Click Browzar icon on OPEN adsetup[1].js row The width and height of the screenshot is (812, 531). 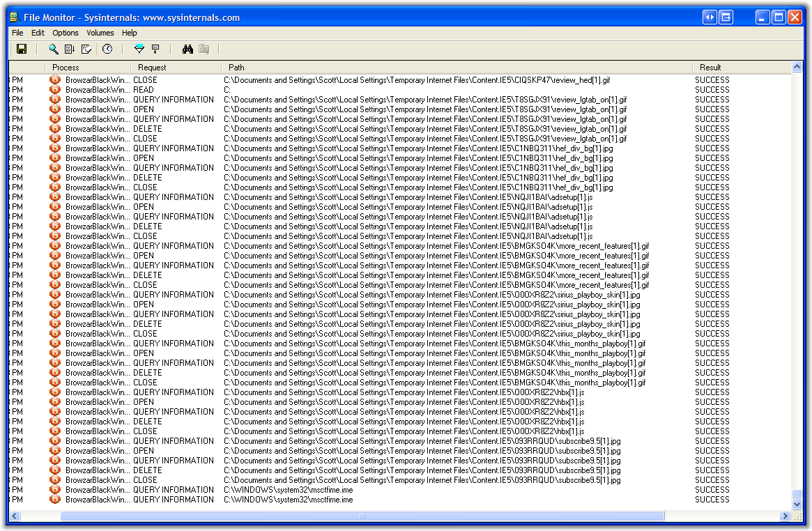55,206
